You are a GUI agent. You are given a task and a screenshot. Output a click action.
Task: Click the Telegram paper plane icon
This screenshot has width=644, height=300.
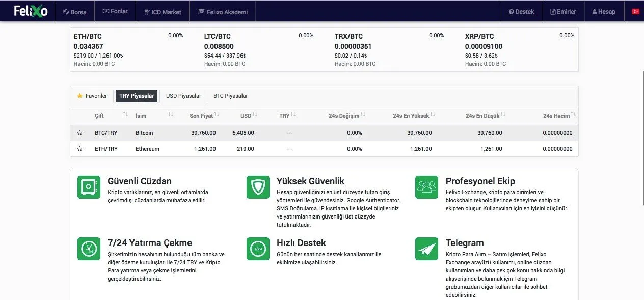coord(426,249)
